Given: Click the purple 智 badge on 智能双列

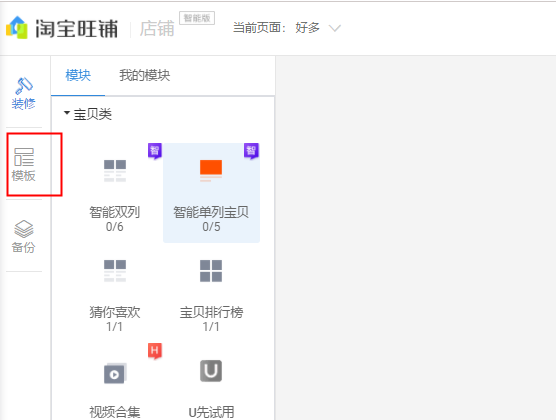Looking at the screenshot, I should click(155, 151).
